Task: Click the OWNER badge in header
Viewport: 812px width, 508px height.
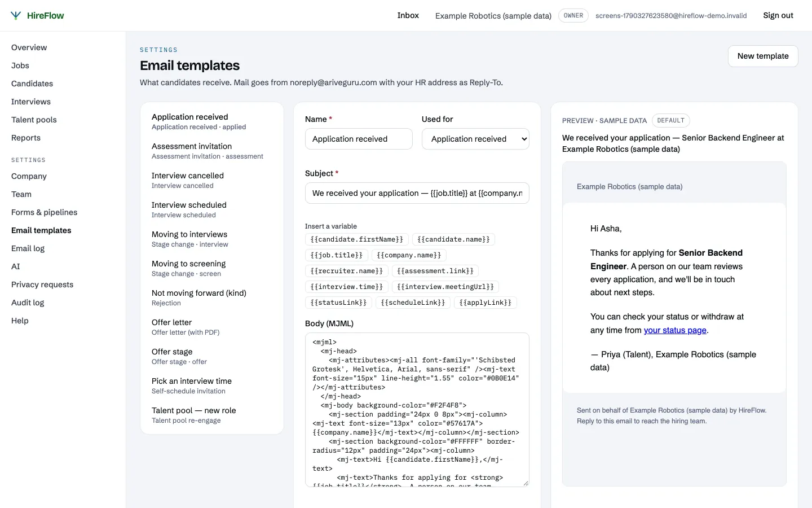Action: point(573,16)
